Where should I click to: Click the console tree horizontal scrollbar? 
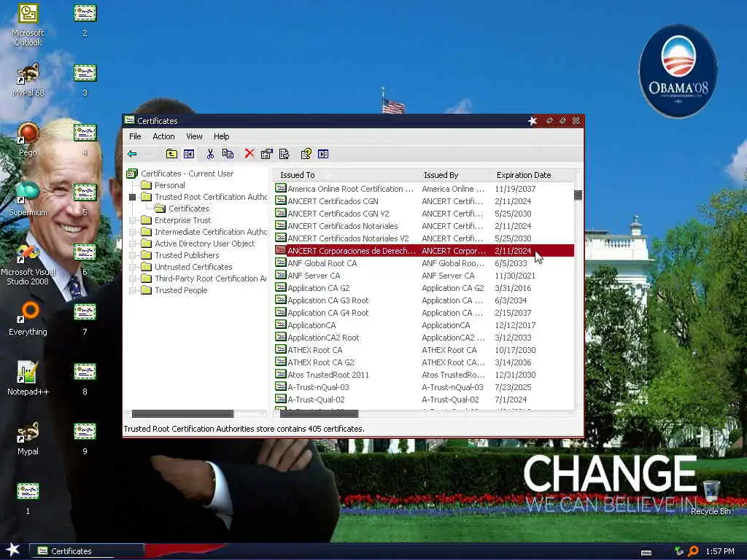pos(182,413)
